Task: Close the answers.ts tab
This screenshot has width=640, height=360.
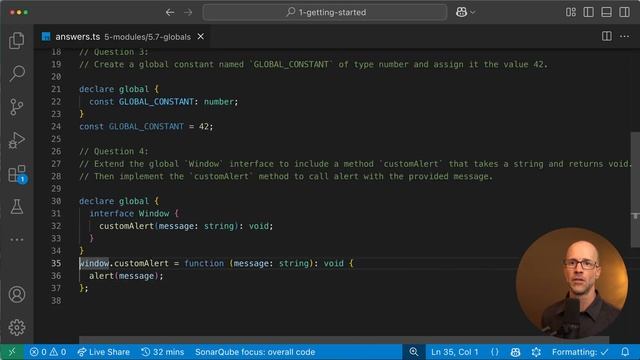Action: (x=200, y=37)
